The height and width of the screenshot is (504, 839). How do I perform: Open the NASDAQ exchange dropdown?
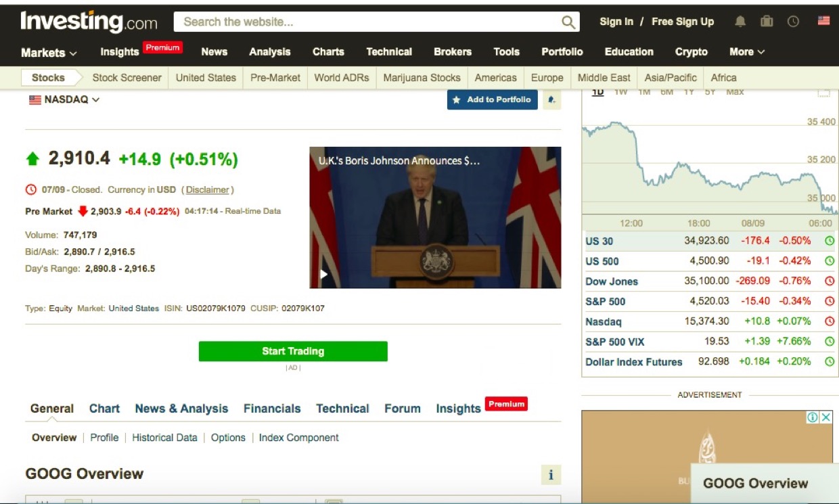point(64,99)
